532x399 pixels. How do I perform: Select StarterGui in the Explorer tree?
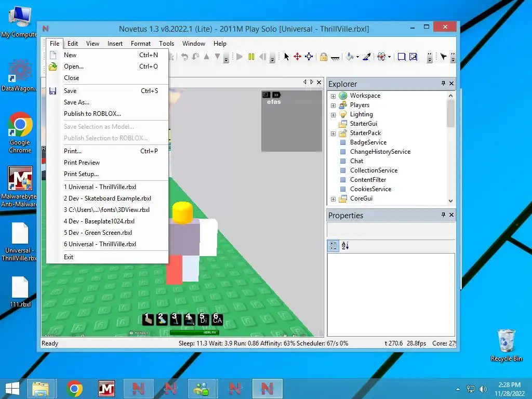[363, 124]
